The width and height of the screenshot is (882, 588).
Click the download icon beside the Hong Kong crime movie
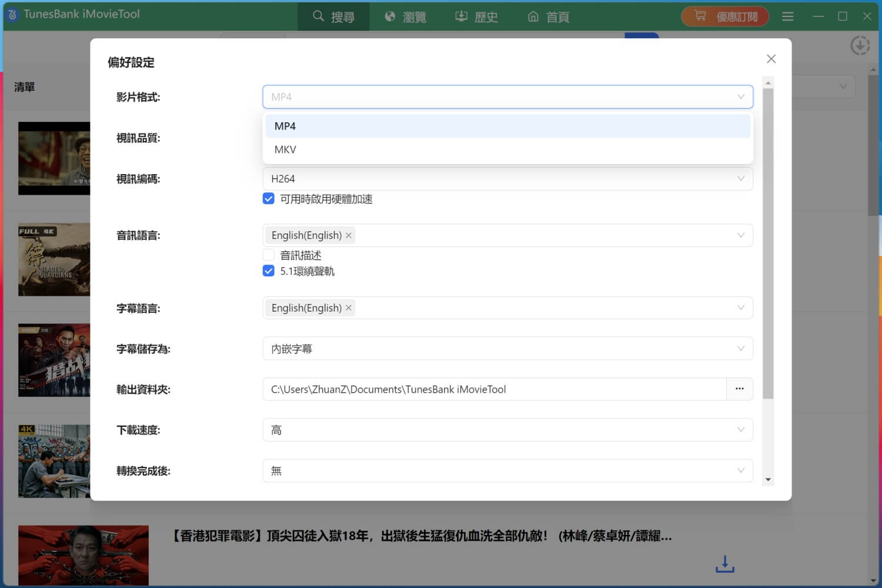pyautogui.click(x=724, y=564)
